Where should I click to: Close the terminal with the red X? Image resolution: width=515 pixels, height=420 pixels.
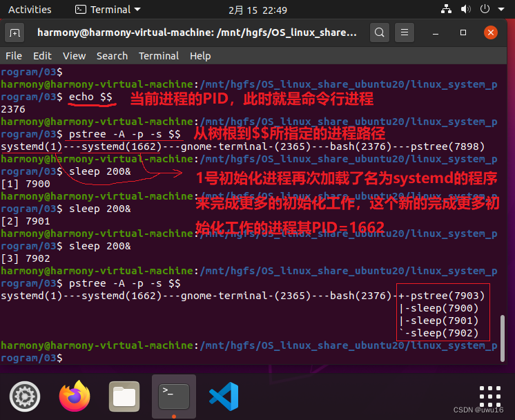(x=491, y=32)
